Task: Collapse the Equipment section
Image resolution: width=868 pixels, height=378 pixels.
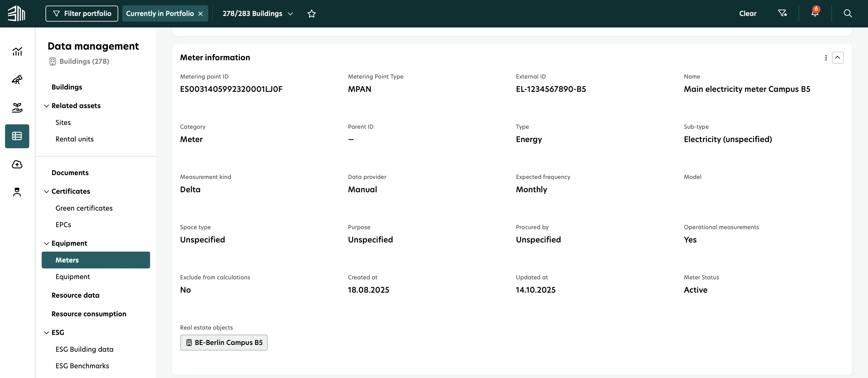Action: point(46,243)
